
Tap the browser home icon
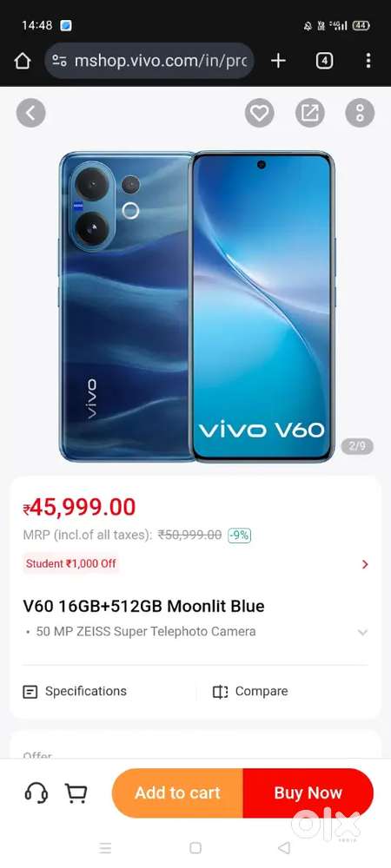(x=22, y=61)
